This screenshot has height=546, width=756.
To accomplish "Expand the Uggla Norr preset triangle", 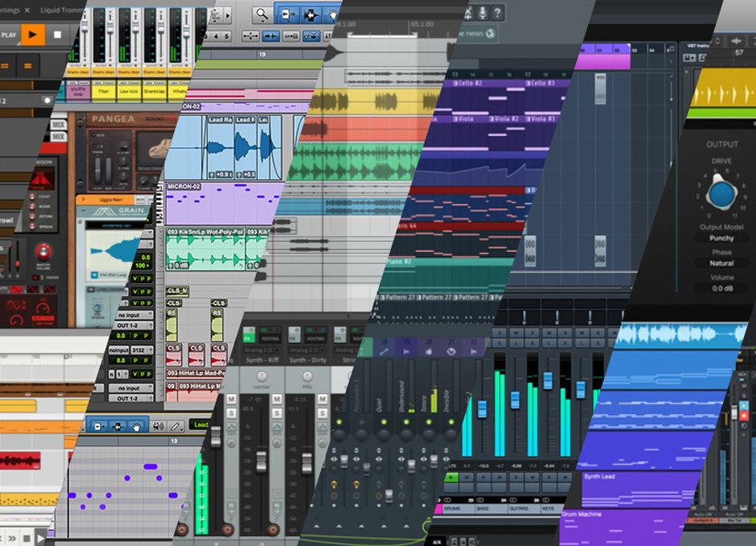I will click(x=84, y=200).
